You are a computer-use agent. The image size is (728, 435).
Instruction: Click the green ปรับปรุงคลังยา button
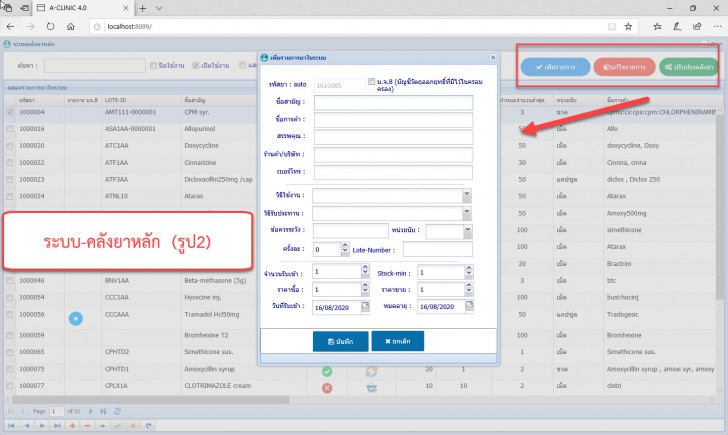coord(689,67)
